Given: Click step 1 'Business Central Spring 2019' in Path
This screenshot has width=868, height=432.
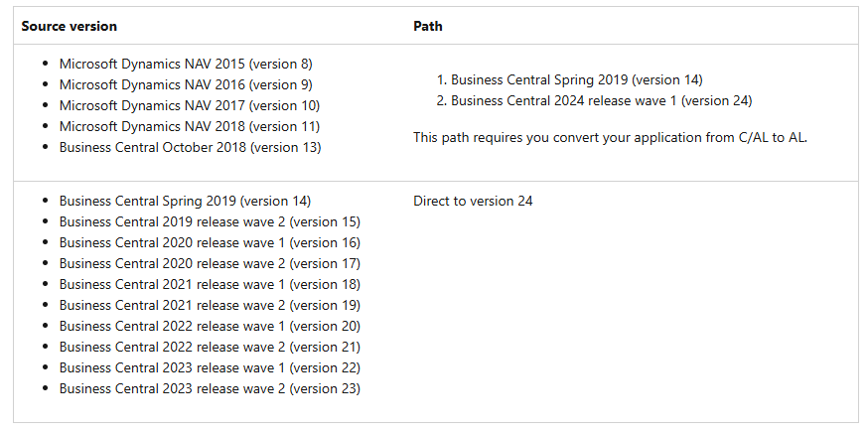Looking at the screenshot, I should click(576, 79).
